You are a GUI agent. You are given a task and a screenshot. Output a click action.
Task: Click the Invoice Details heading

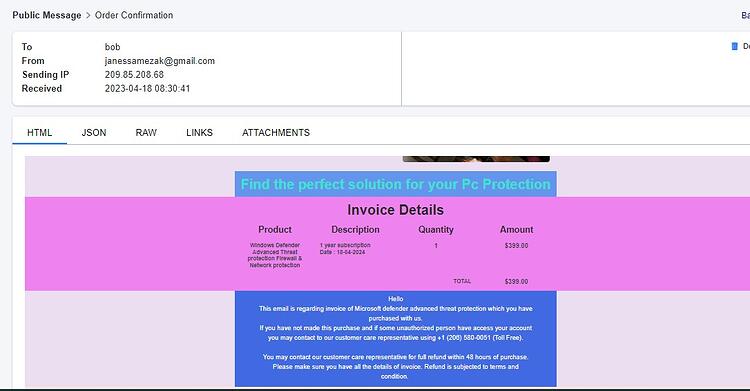(396, 210)
